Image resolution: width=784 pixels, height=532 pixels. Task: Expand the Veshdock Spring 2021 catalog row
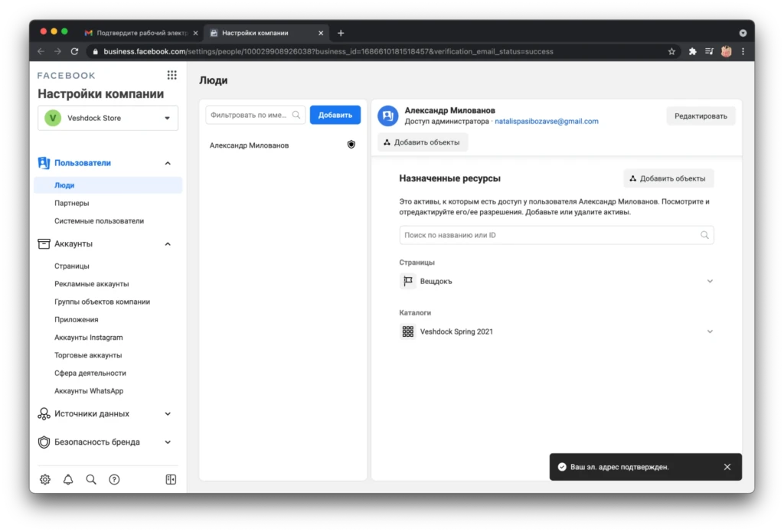coord(710,331)
